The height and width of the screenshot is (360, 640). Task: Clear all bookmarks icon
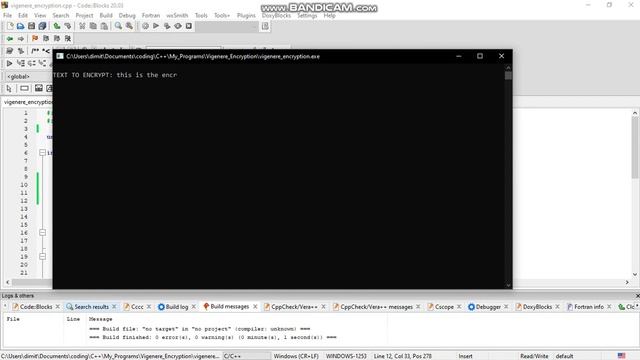tap(68, 38)
